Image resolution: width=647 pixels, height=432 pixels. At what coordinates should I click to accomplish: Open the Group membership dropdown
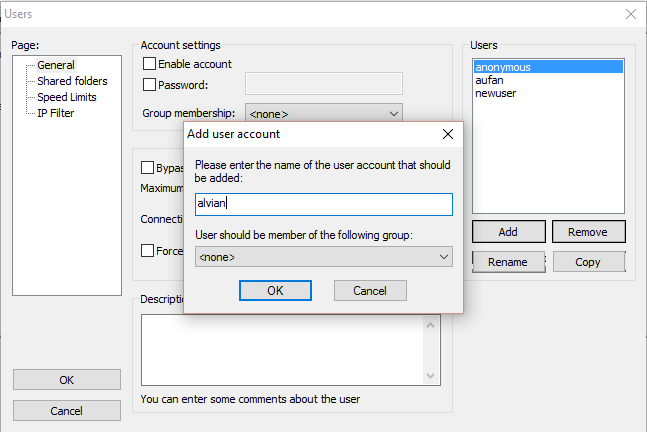click(x=323, y=114)
